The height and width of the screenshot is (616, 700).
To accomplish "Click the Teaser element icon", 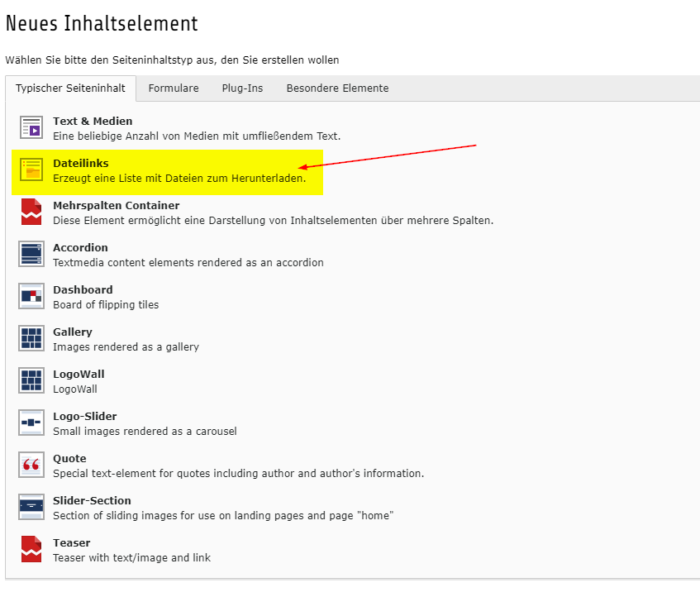I will tap(31, 550).
